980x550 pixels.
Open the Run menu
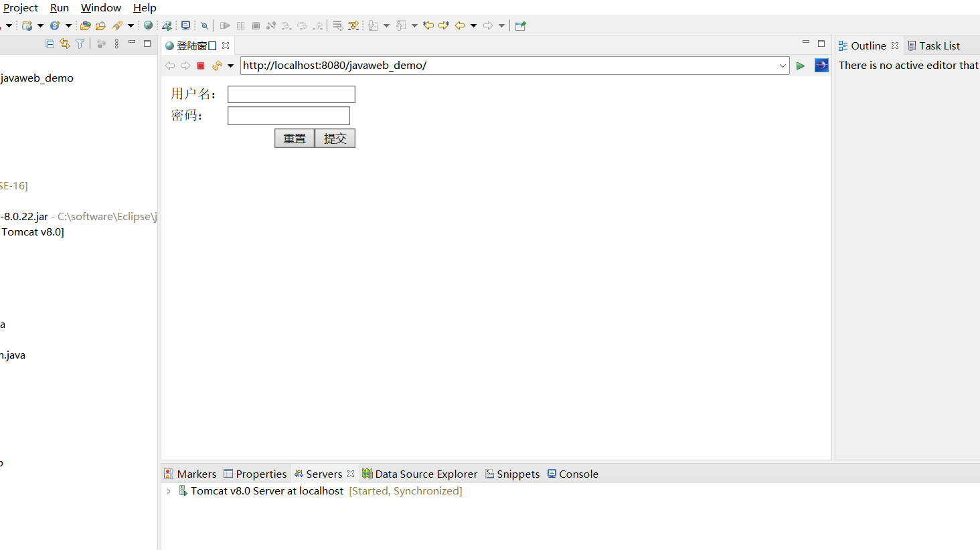click(59, 7)
